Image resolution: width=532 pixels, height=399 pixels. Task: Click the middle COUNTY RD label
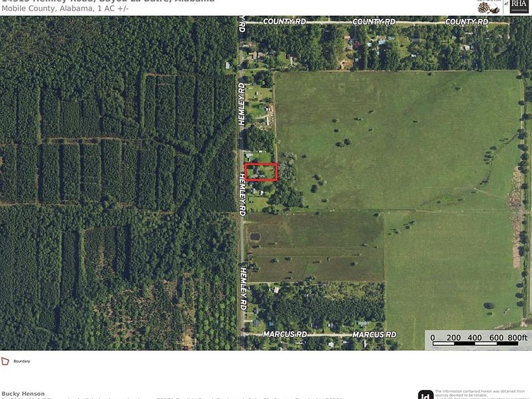point(374,22)
